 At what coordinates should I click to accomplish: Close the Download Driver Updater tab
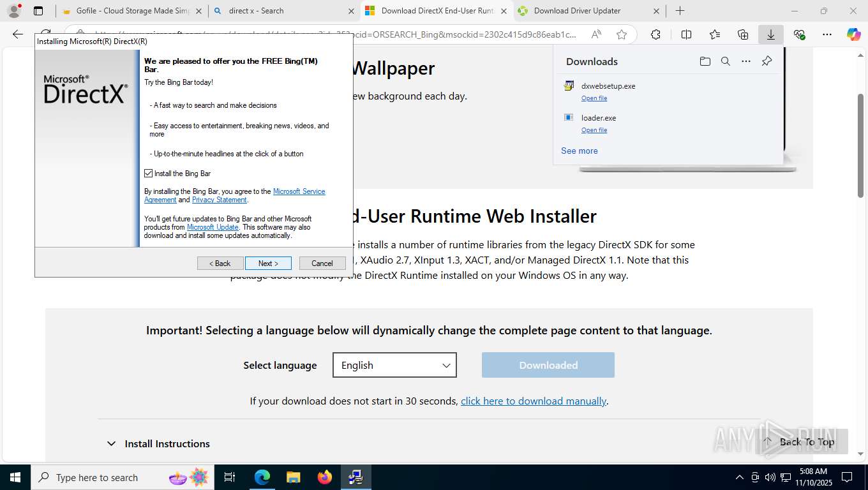point(656,11)
